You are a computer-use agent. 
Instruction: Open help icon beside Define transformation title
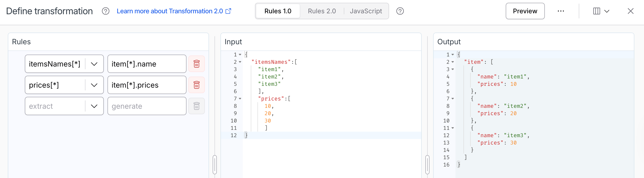(105, 11)
